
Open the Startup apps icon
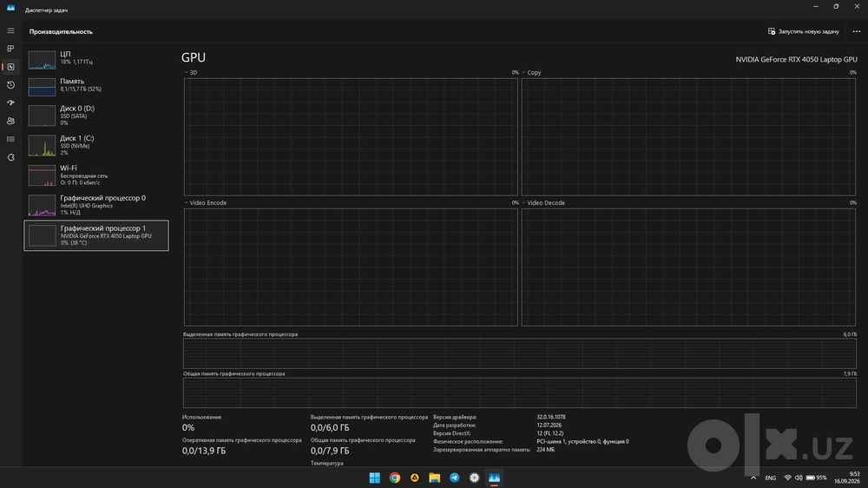click(x=10, y=103)
